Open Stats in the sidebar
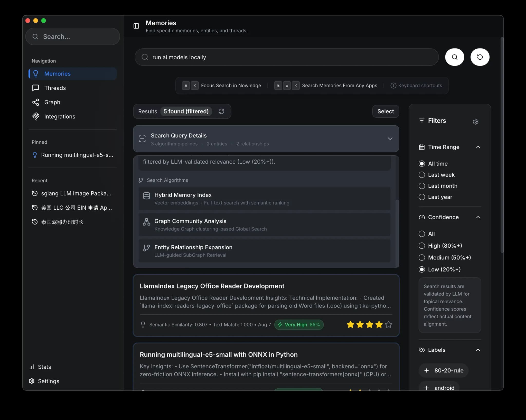The height and width of the screenshot is (420, 526). pos(44,367)
